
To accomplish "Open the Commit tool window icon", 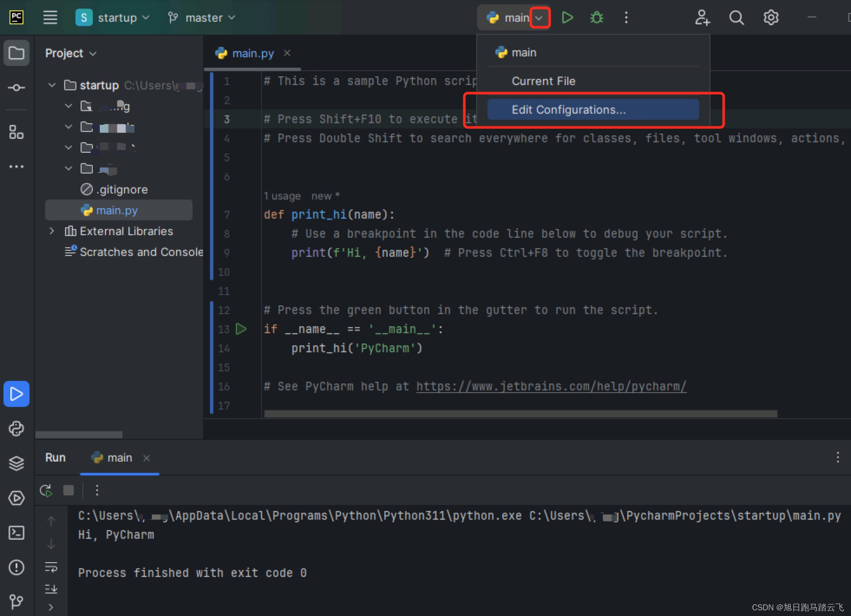I will tap(16, 88).
